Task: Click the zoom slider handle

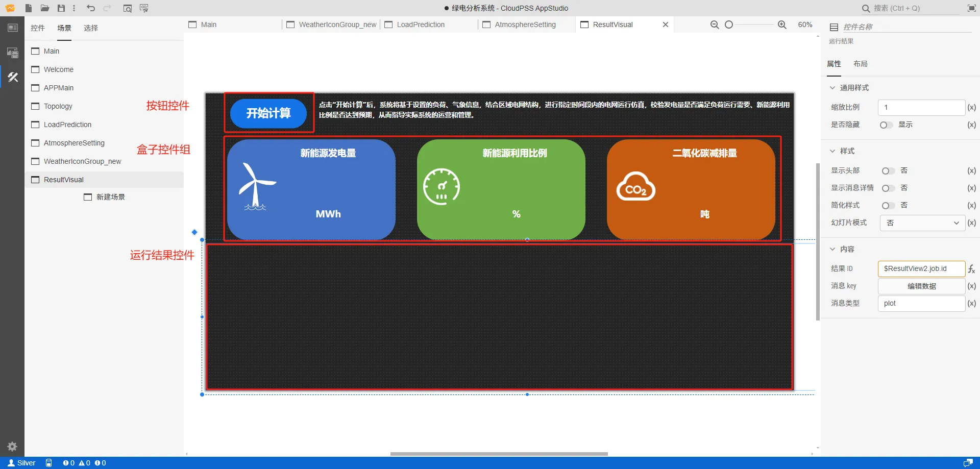Action: tap(729, 24)
